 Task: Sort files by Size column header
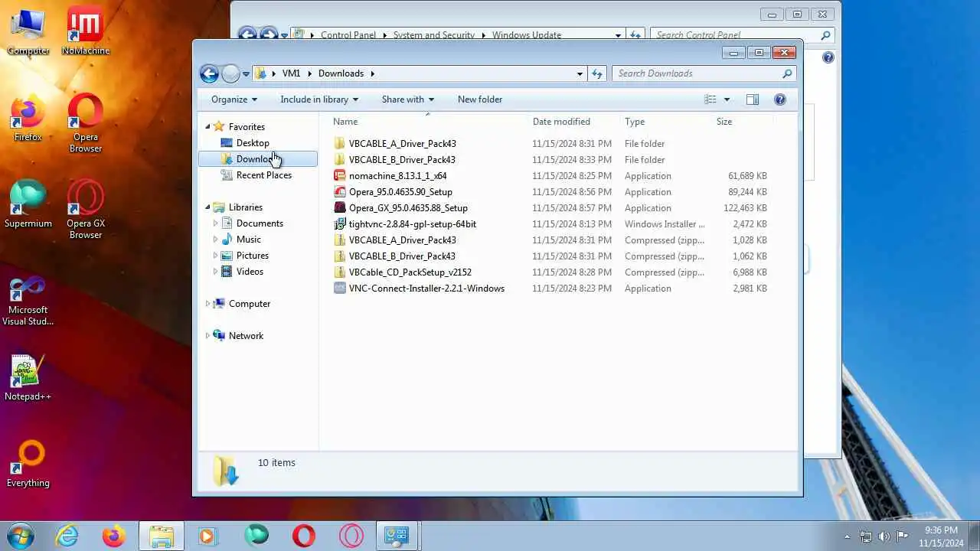pyautogui.click(x=743, y=122)
